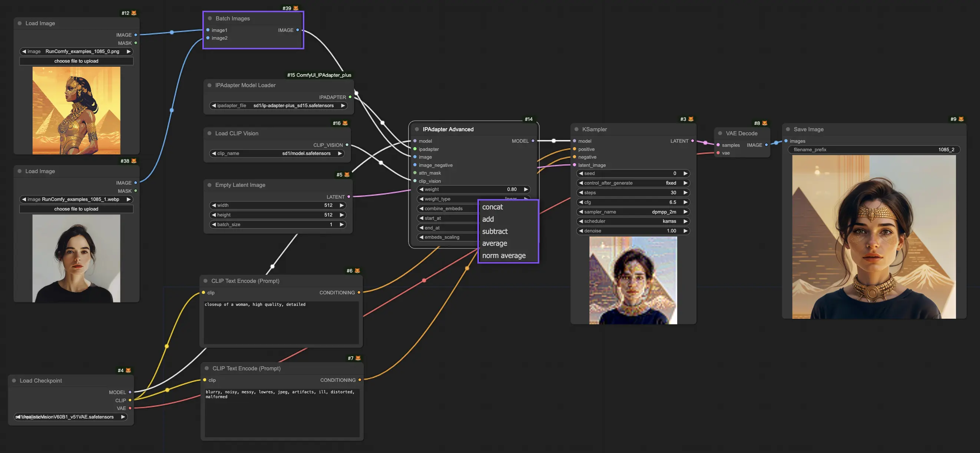Click the fox badge icon on node #12
Screen dimensions: 980x453
coord(134,13)
